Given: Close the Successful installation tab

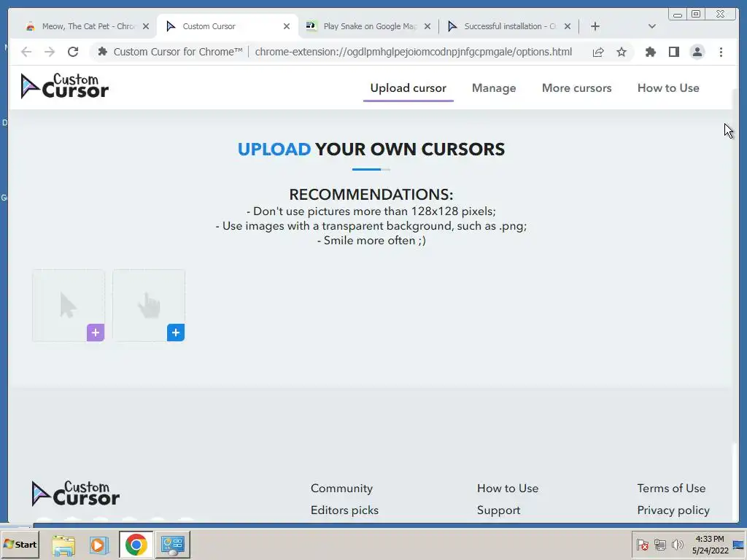Looking at the screenshot, I should click(x=568, y=26).
